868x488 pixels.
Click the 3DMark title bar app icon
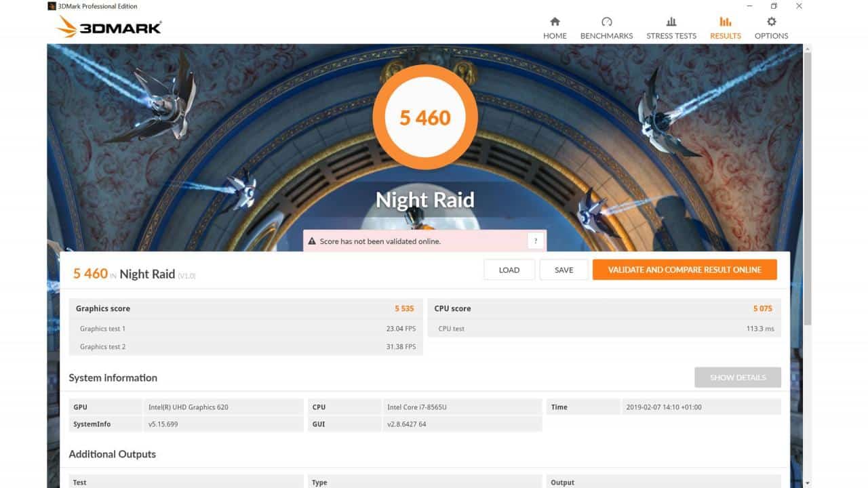point(52,6)
